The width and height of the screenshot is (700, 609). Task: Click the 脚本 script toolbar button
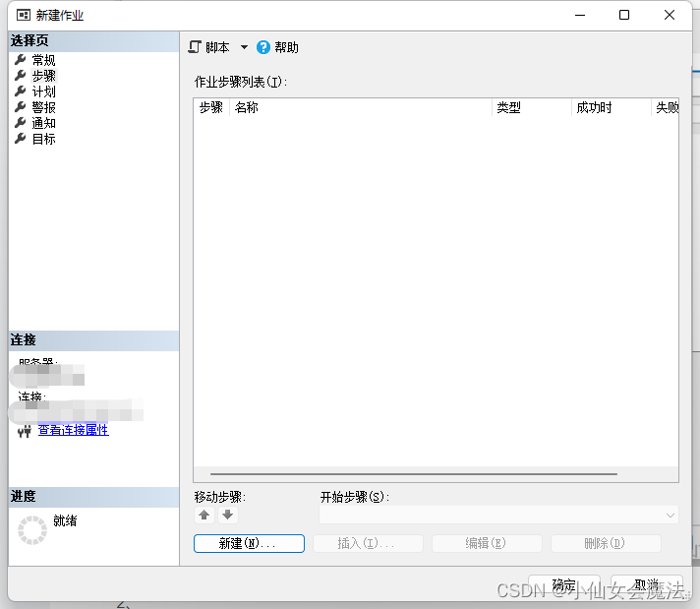209,47
